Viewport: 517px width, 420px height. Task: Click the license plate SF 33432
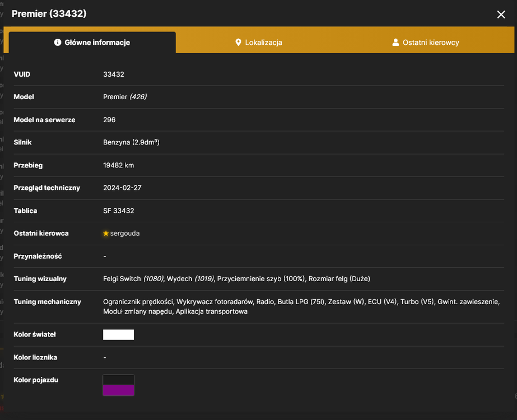coord(119,211)
